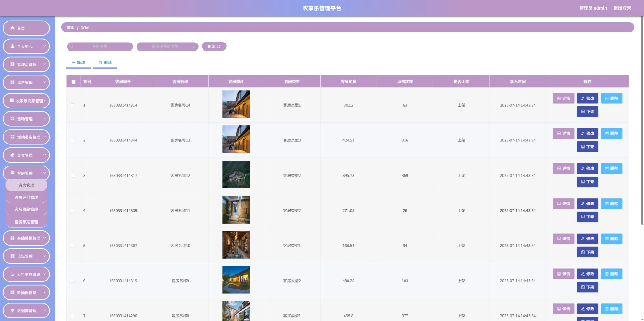This screenshot has height=321, width=644.
Task: Click 详情 for 客房名称13
Action: click(563, 133)
